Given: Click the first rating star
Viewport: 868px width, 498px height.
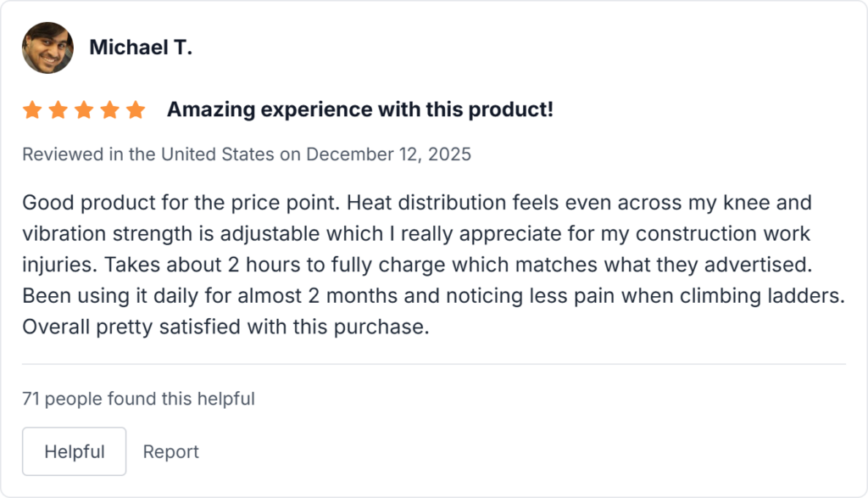Looking at the screenshot, I should click(x=32, y=110).
